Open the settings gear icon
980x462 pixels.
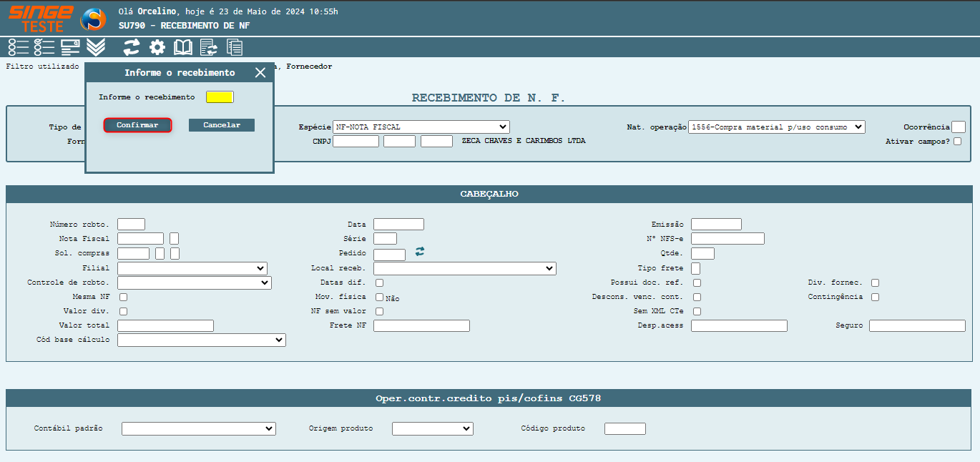[x=157, y=47]
